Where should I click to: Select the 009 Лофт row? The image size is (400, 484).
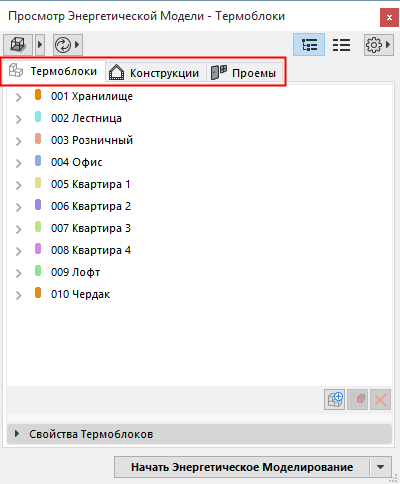pyautogui.click(x=199, y=272)
